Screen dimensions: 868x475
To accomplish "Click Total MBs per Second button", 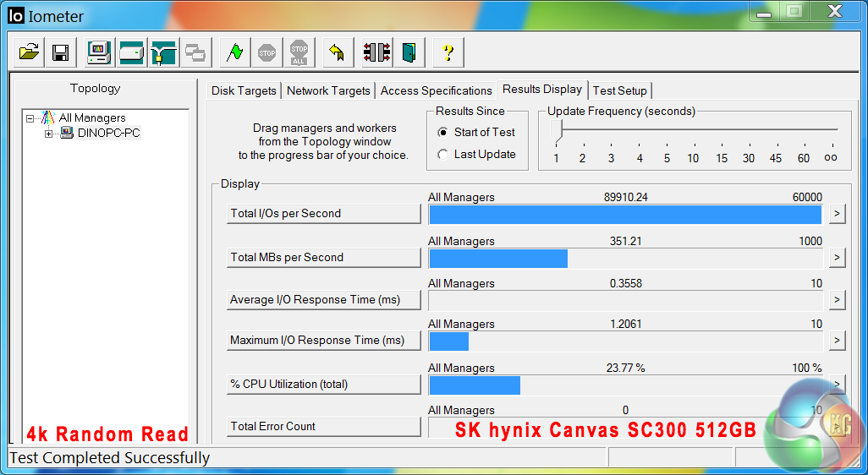I will tap(324, 258).
